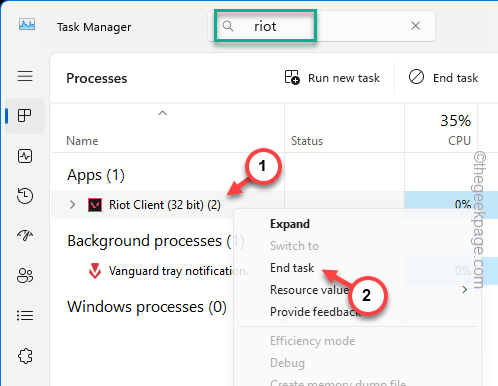Image resolution: width=498 pixels, height=386 pixels.
Task: Click the Vanguard tray notification icon
Action: coord(95,271)
